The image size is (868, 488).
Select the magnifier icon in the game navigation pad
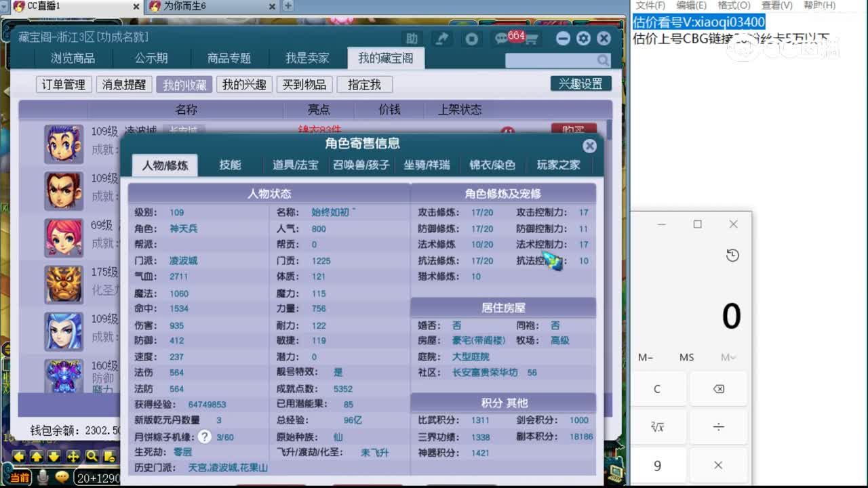click(92, 456)
